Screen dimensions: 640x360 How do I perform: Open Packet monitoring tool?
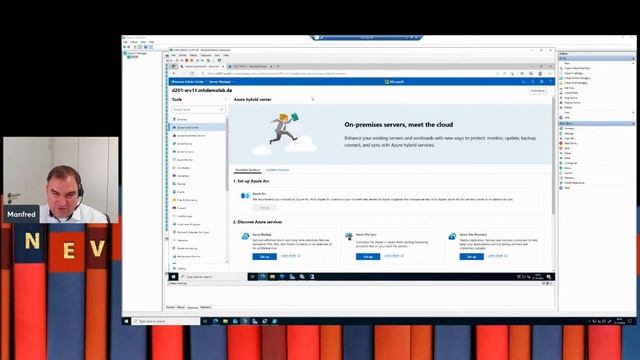click(187, 248)
